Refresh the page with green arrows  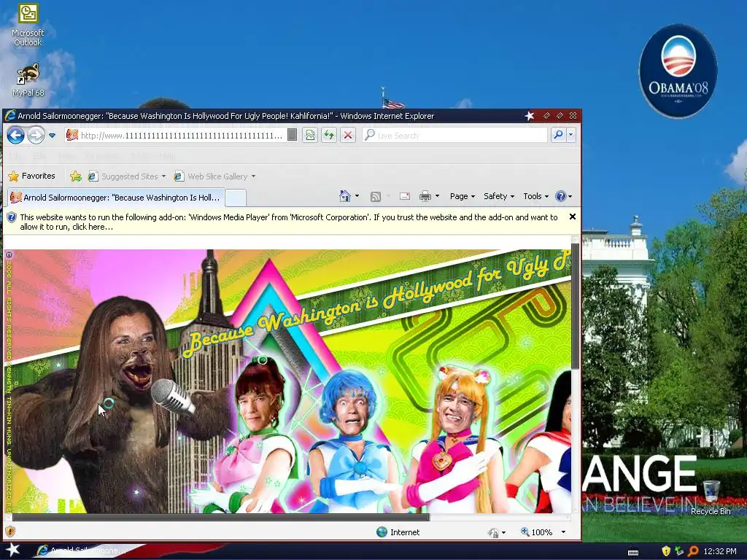(329, 135)
